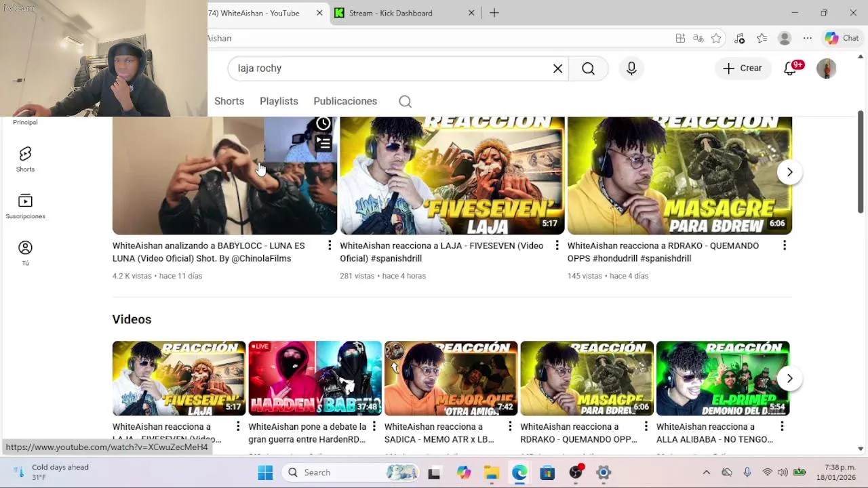Click the Crear button
This screenshot has height=488, width=868.
pos(743,68)
